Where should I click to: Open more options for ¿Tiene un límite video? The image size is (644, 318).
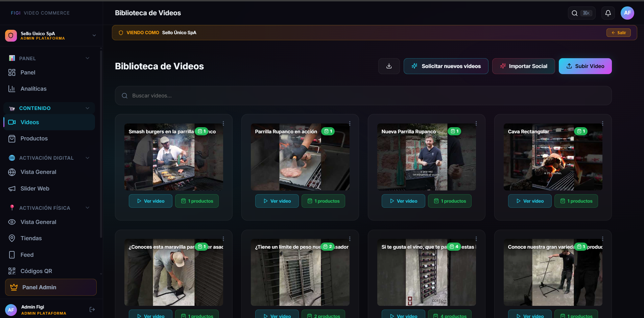click(x=350, y=239)
